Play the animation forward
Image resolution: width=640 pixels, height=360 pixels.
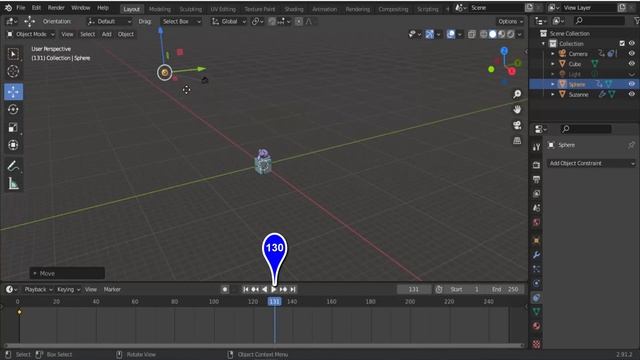pyautogui.click(x=274, y=289)
